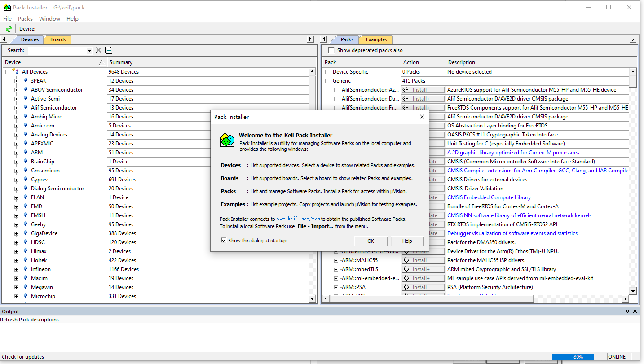Image resolution: width=644 pixels, height=364 pixels.
Task: Click the ARM vendor diamond icon
Action: [26, 153]
